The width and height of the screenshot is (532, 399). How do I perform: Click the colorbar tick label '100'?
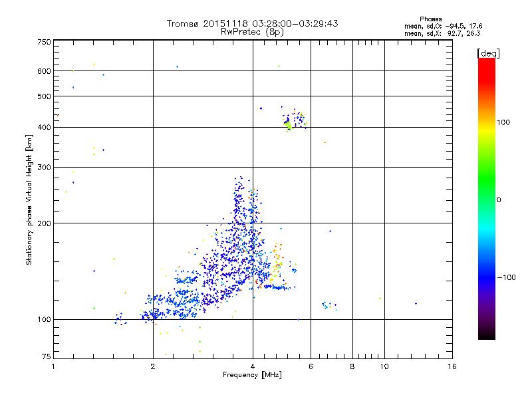[503, 122]
